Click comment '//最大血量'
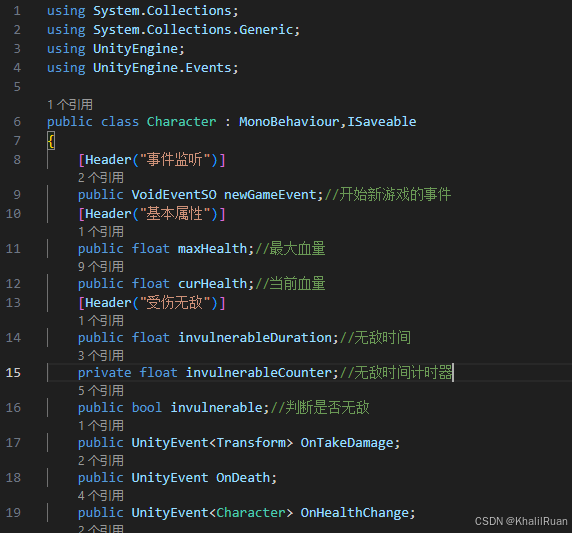Viewport: 572px width, 533px height. coord(290,248)
